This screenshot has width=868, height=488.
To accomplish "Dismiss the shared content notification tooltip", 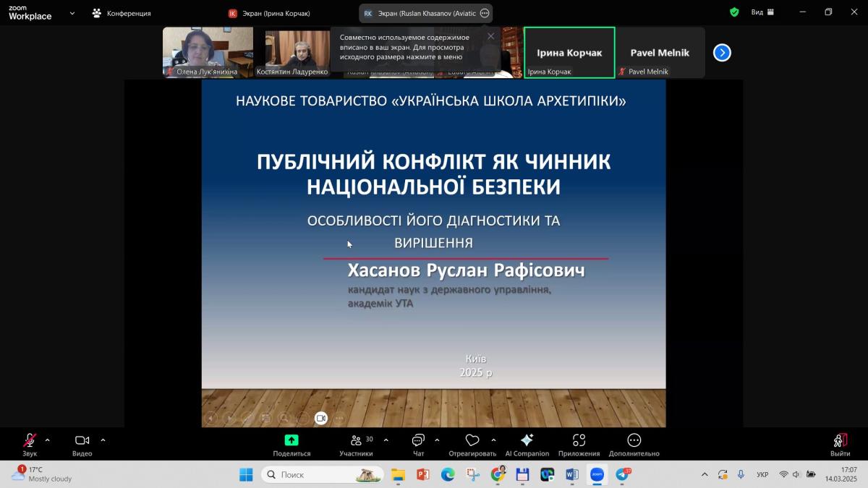I will pyautogui.click(x=491, y=36).
